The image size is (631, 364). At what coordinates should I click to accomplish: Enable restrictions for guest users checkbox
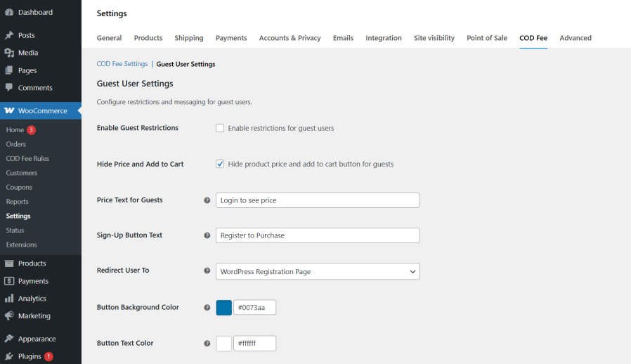(x=220, y=128)
